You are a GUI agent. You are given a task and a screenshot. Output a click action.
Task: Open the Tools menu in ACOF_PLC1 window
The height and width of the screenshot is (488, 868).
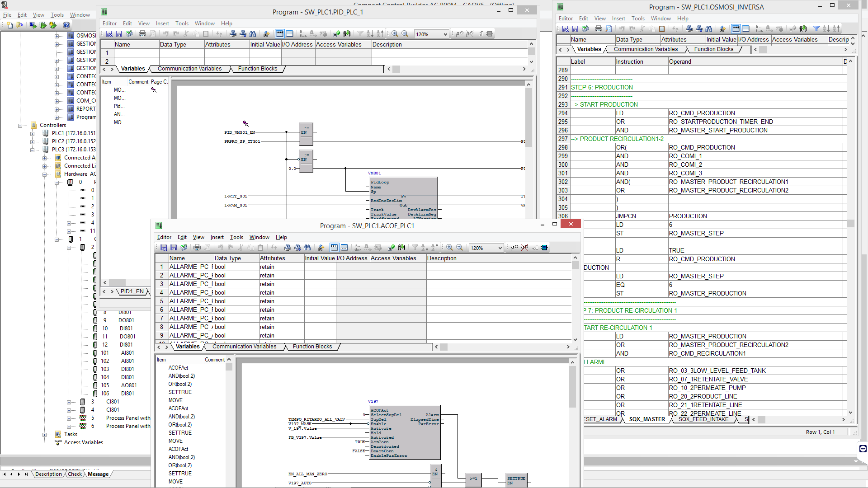click(236, 237)
